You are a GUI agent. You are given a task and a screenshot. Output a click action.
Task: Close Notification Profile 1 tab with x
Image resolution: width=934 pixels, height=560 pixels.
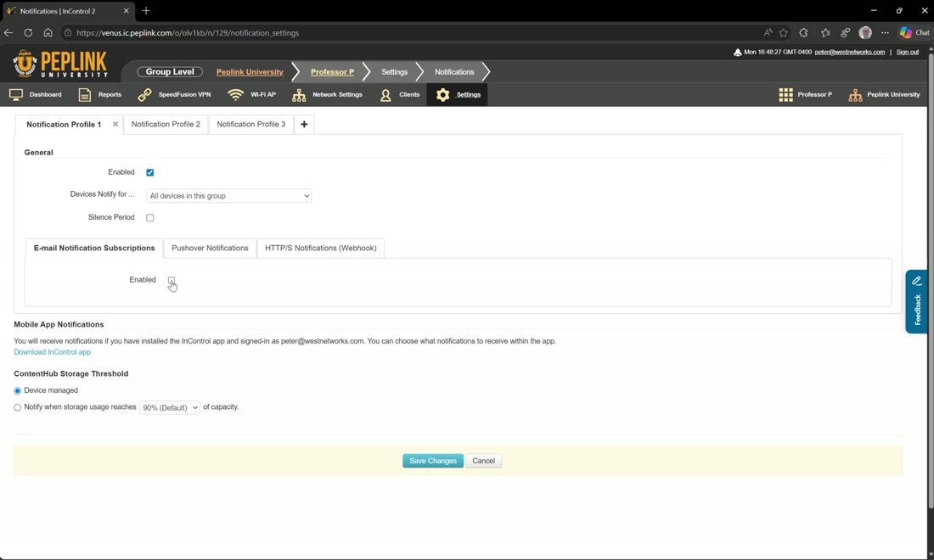(115, 125)
